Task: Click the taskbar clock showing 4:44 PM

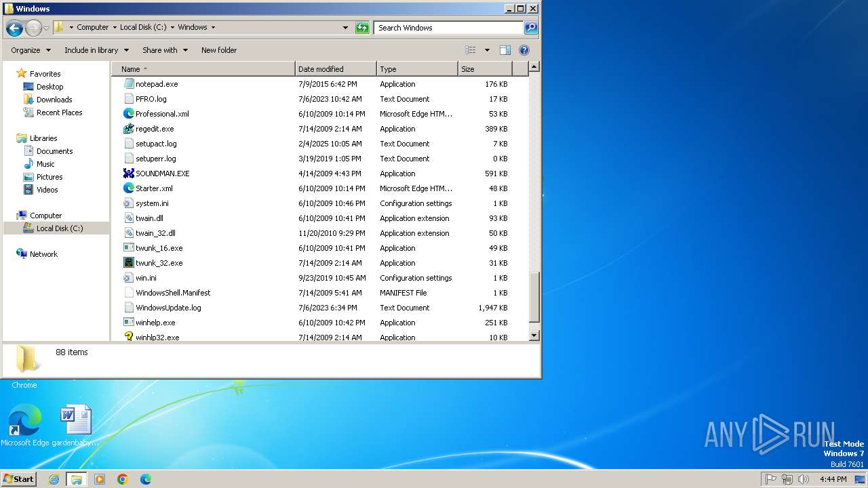Action: (833, 479)
